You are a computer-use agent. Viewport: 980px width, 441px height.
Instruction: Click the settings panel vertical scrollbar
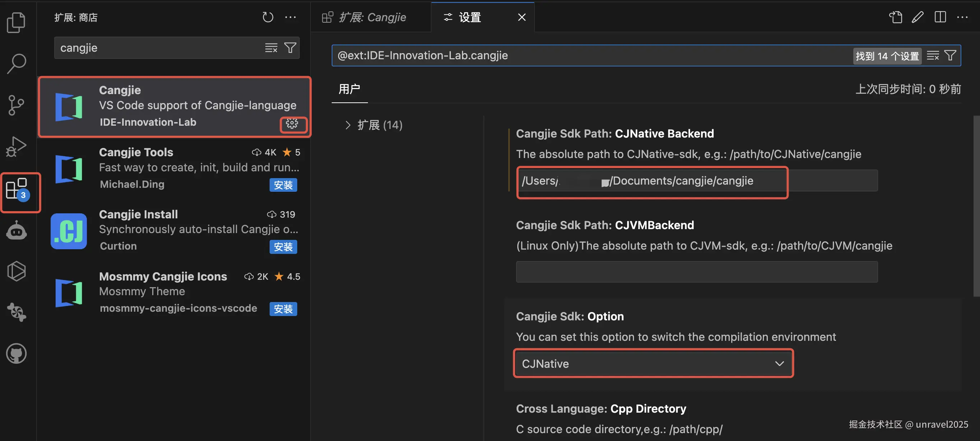(976, 205)
